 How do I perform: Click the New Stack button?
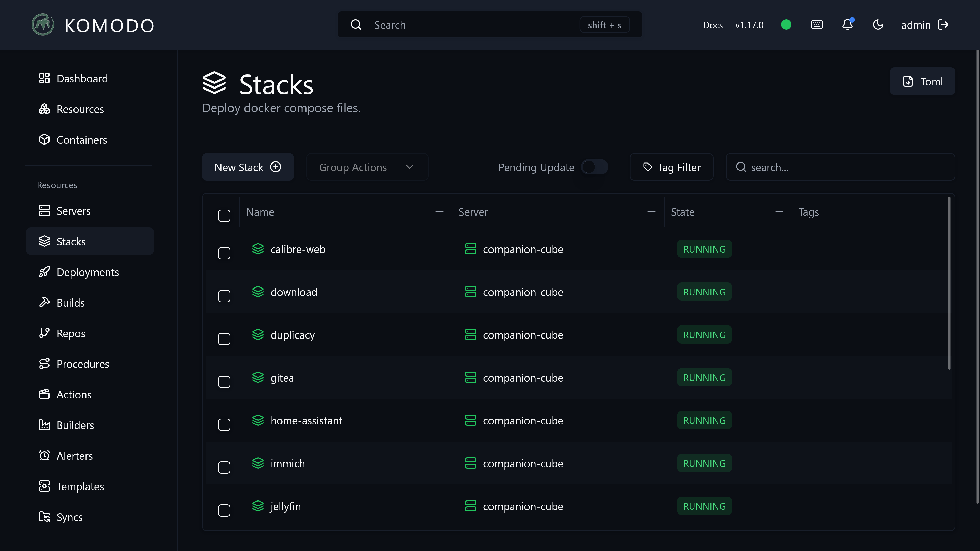pyautogui.click(x=248, y=167)
